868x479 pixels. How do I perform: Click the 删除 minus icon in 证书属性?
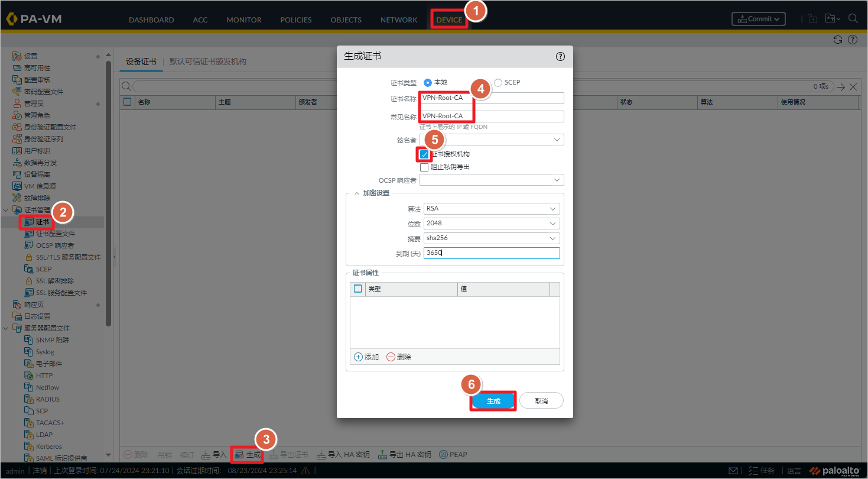coord(391,357)
